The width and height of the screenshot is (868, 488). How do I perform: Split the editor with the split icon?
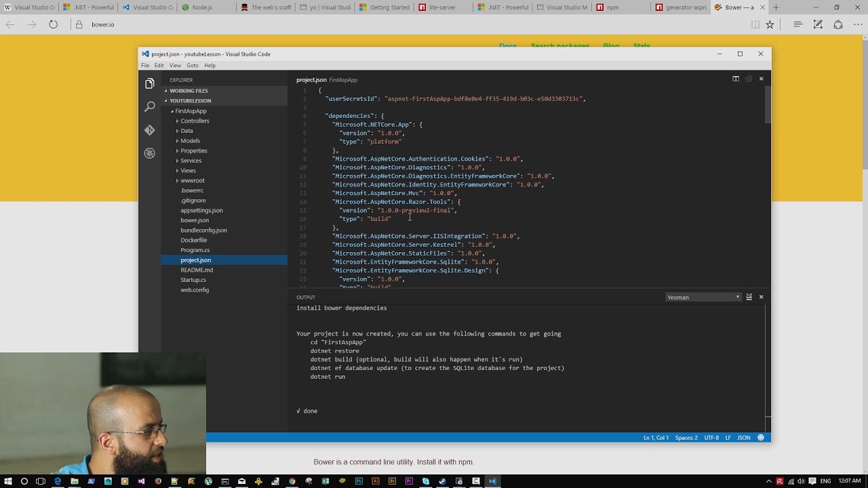[736, 79]
